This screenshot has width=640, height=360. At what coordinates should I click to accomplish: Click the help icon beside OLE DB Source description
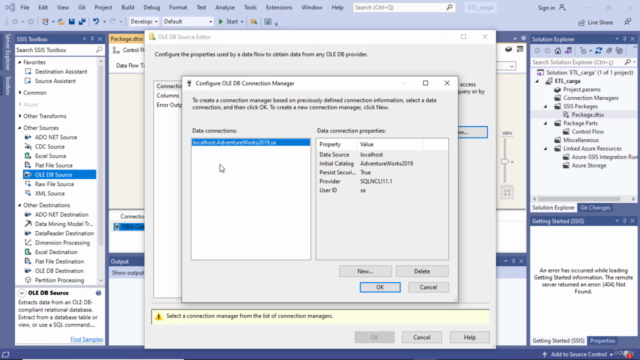coord(98,293)
